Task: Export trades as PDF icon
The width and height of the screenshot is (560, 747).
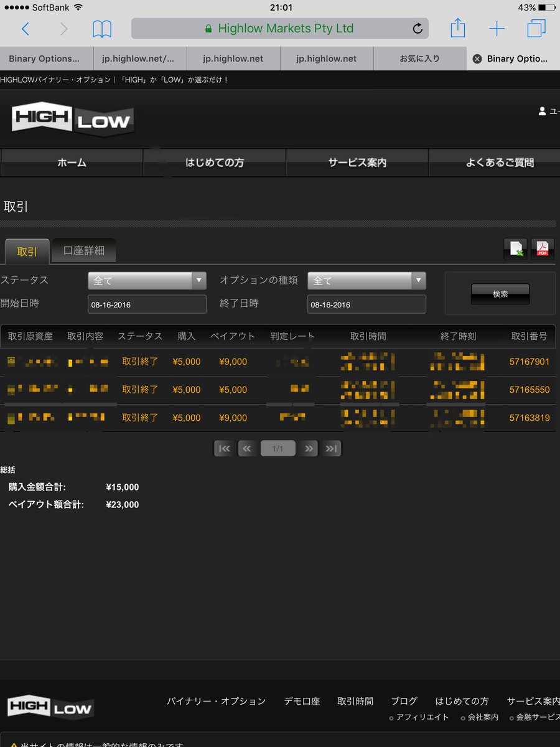Action: click(542, 249)
